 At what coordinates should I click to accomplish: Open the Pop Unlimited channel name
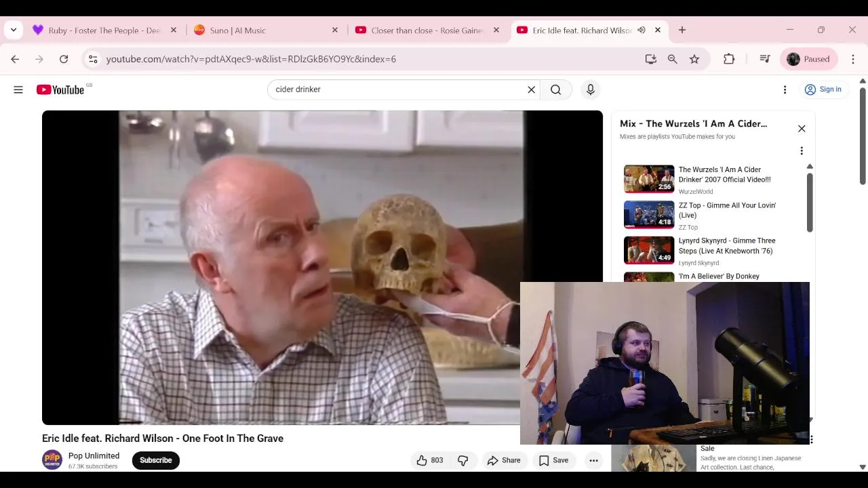94,455
